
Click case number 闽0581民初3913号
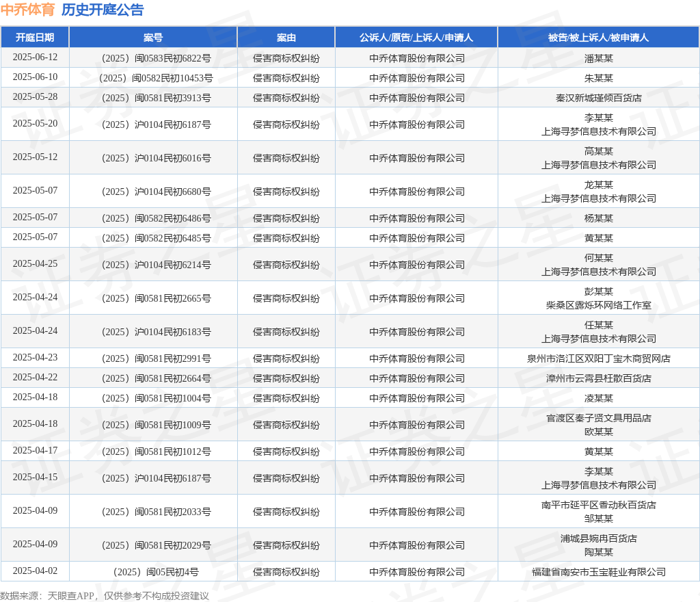[157, 98]
